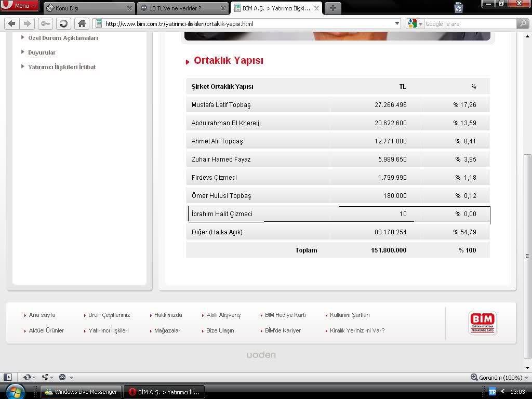The image size is (532, 399).
Task: Close the BİM A.Ş. tab
Action: [316, 8]
